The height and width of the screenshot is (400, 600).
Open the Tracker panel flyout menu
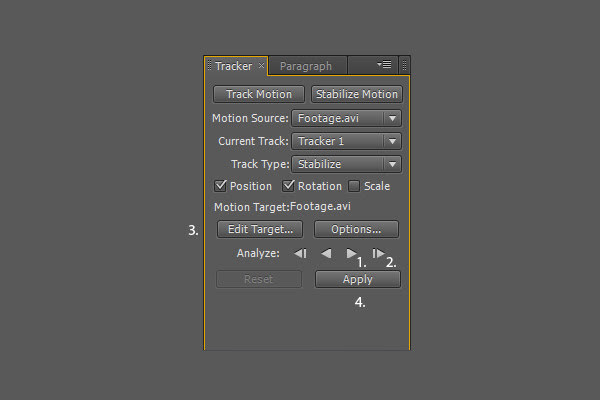point(384,65)
